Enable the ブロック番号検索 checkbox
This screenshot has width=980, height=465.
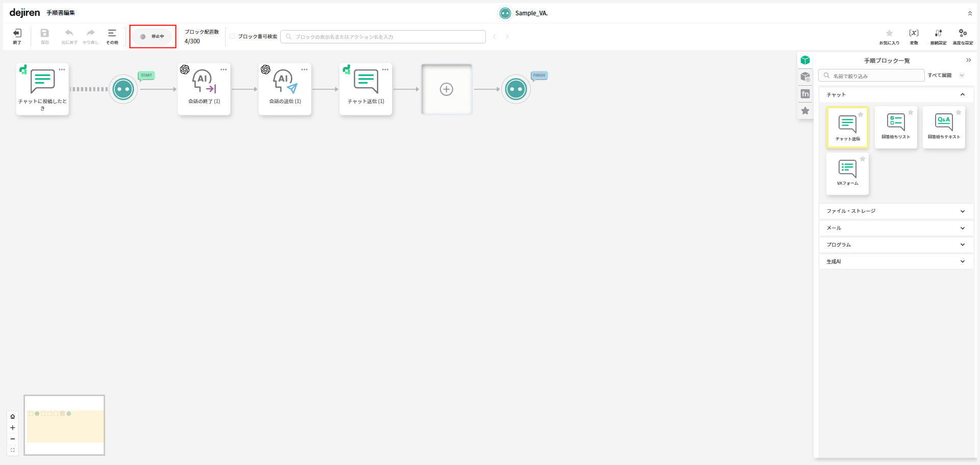pos(232,36)
